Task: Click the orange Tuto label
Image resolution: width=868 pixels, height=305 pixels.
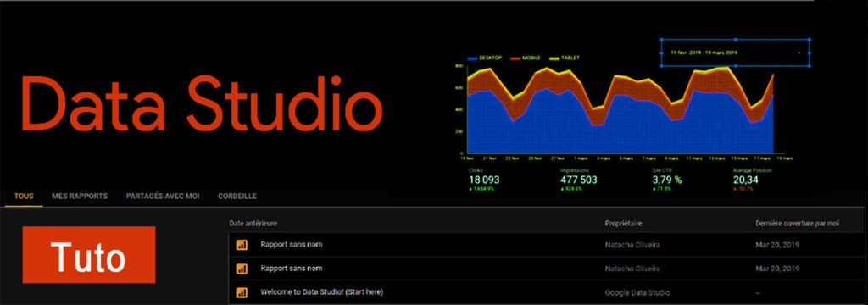Action: pyautogui.click(x=88, y=255)
